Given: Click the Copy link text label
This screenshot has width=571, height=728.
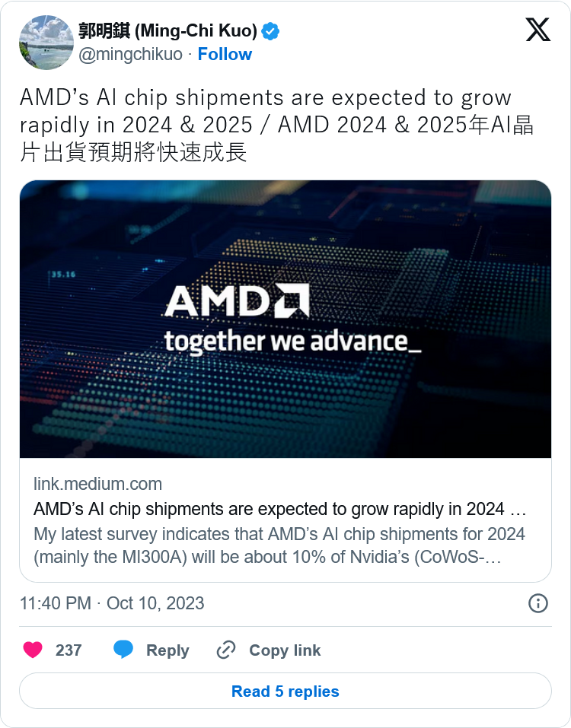Looking at the screenshot, I should (285, 650).
